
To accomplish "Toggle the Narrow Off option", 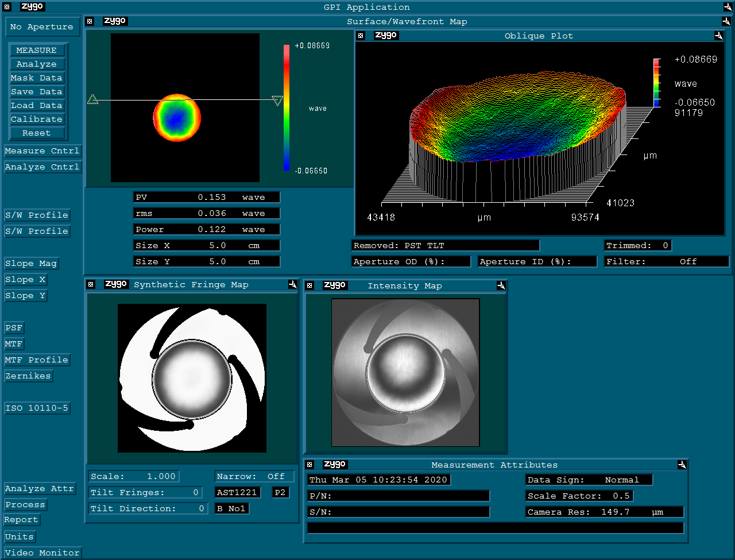I will tap(254, 476).
